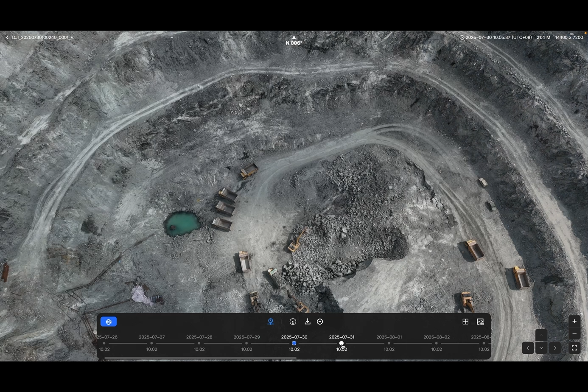Open the grid compare view

coord(465,322)
